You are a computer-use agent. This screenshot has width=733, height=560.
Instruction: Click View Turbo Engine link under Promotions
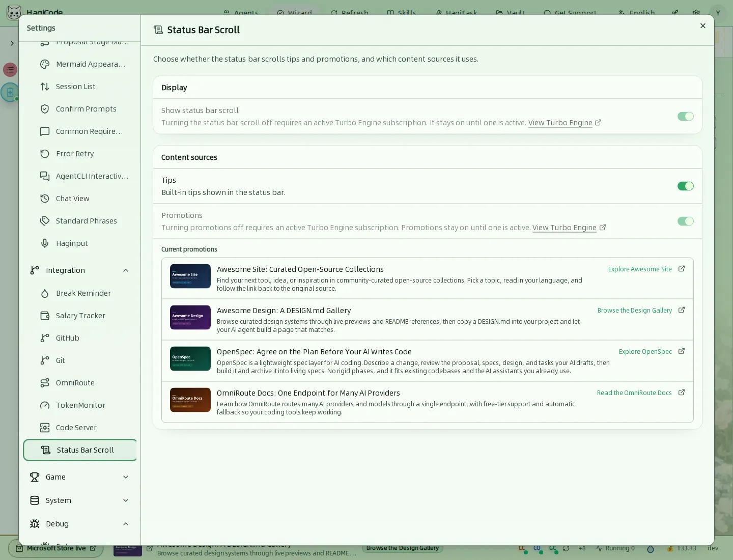tap(569, 228)
